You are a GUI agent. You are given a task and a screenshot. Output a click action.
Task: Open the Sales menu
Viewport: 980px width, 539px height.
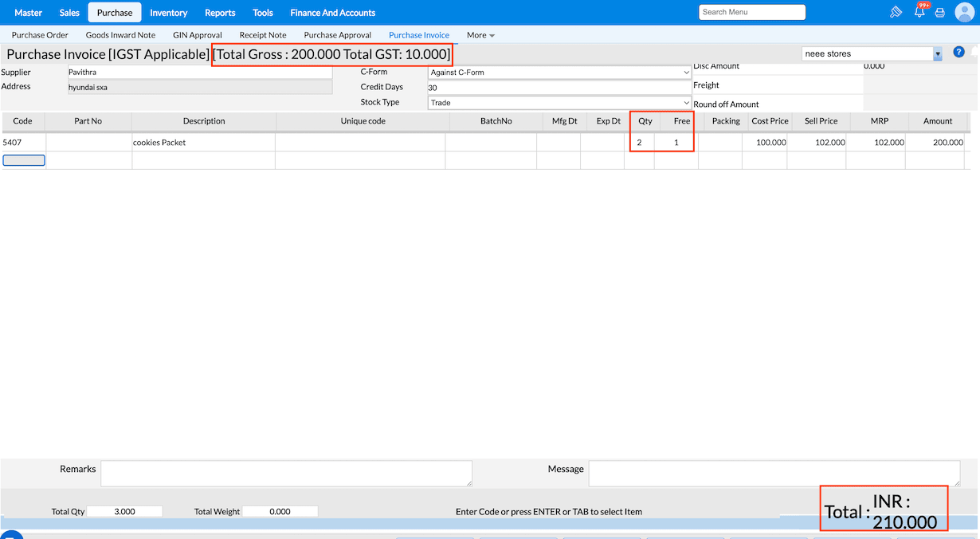(x=69, y=13)
